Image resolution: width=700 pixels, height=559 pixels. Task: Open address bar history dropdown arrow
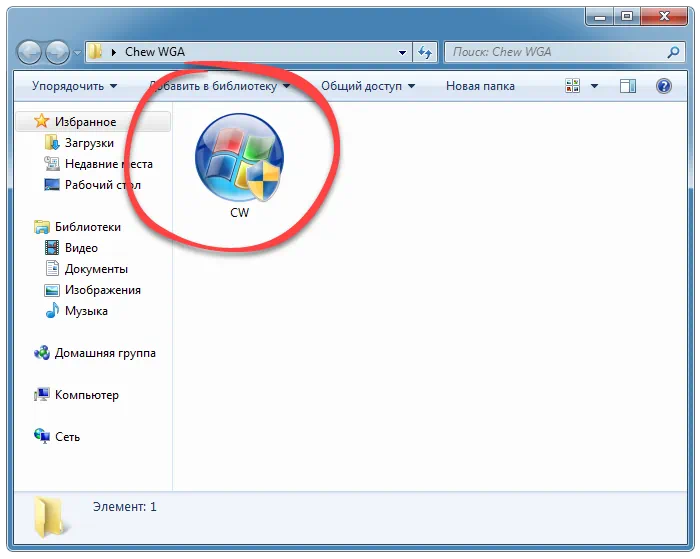tap(402, 52)
